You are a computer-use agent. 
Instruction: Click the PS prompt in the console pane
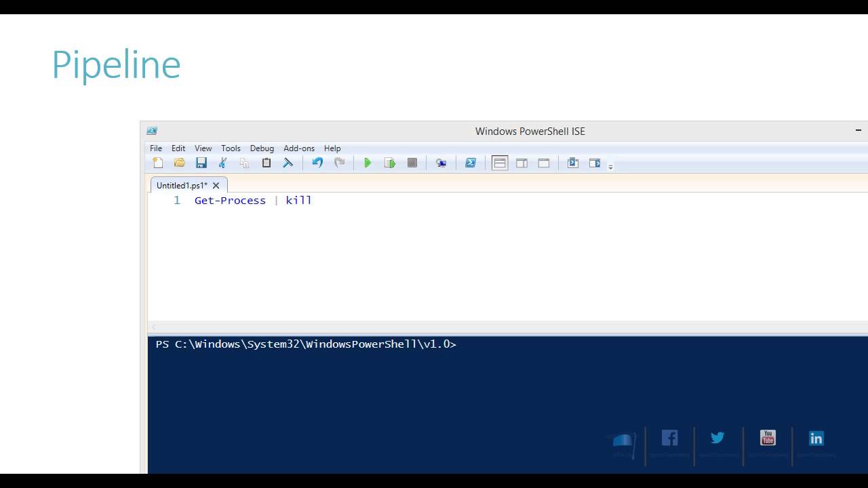pos(306,344)
